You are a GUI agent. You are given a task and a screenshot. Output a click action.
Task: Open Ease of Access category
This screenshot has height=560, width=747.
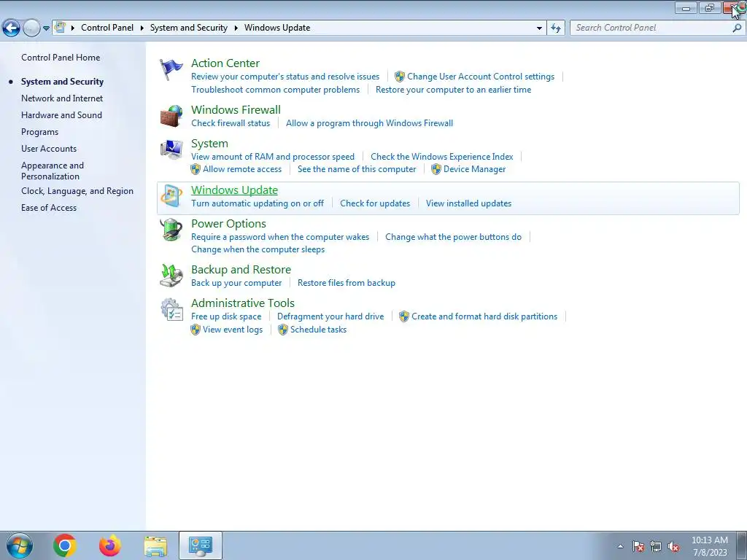tap(49, 208)
